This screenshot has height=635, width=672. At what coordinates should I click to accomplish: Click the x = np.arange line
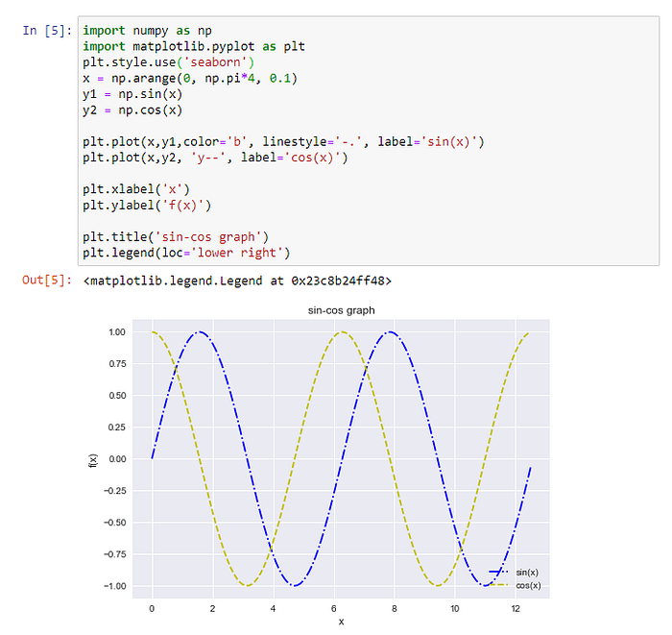tap(190, 79)
